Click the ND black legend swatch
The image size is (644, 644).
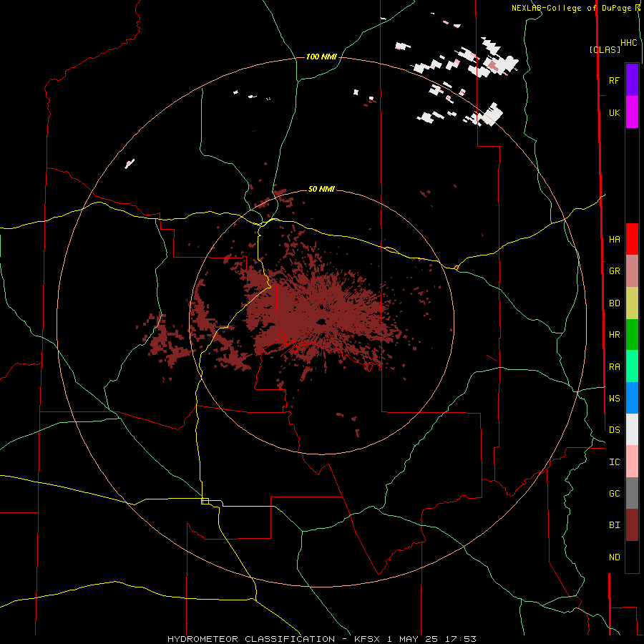click(632, 557)
